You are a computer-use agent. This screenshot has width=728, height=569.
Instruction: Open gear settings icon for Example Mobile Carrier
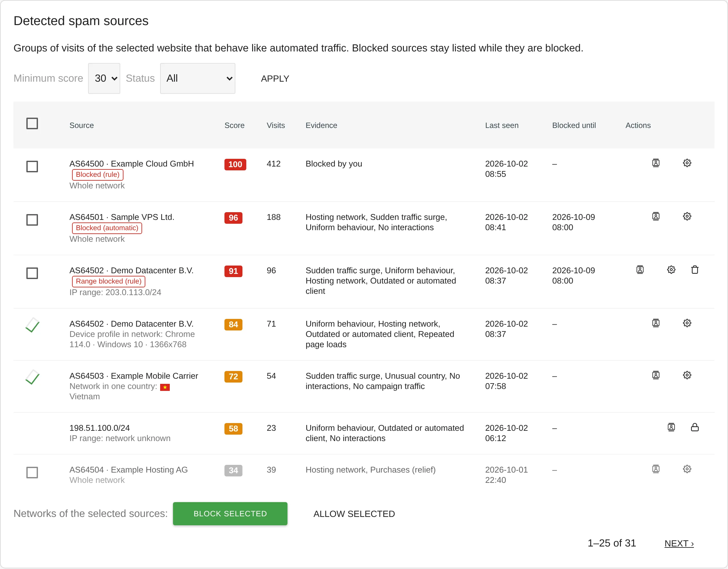pyautogui.click(x=687, y=375)
